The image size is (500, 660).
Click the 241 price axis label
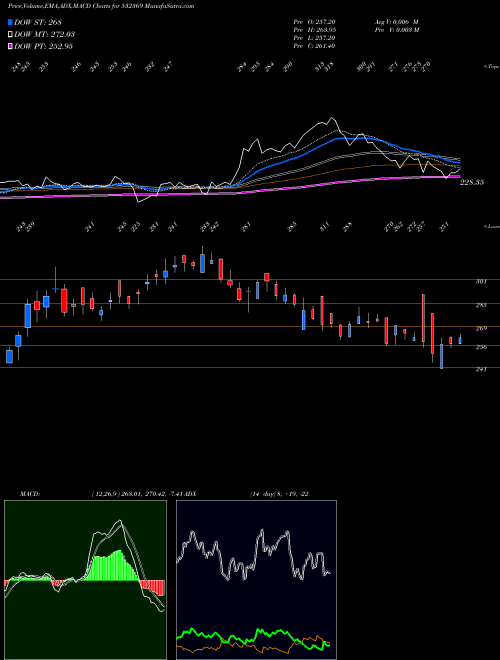tap(481, 369)
